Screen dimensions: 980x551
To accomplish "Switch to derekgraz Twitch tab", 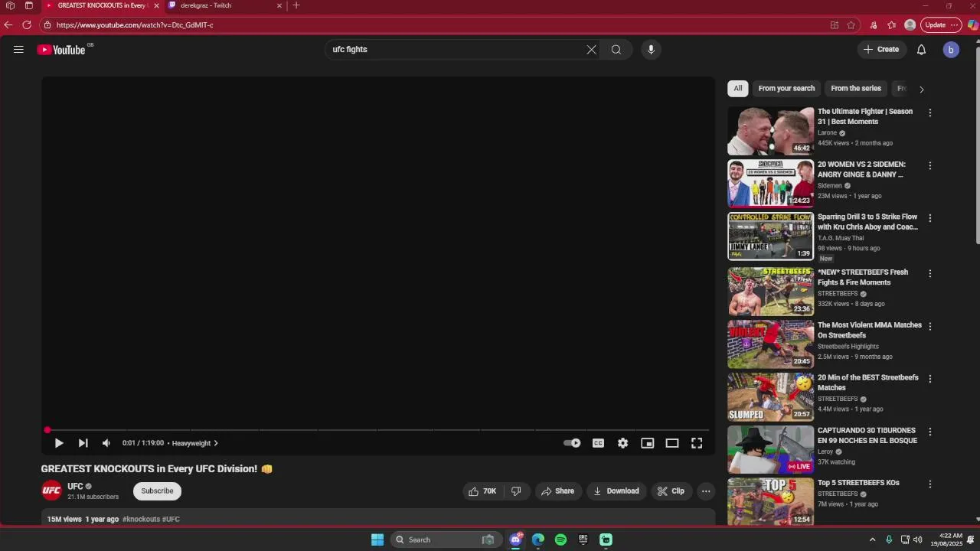I will [224, 5].
